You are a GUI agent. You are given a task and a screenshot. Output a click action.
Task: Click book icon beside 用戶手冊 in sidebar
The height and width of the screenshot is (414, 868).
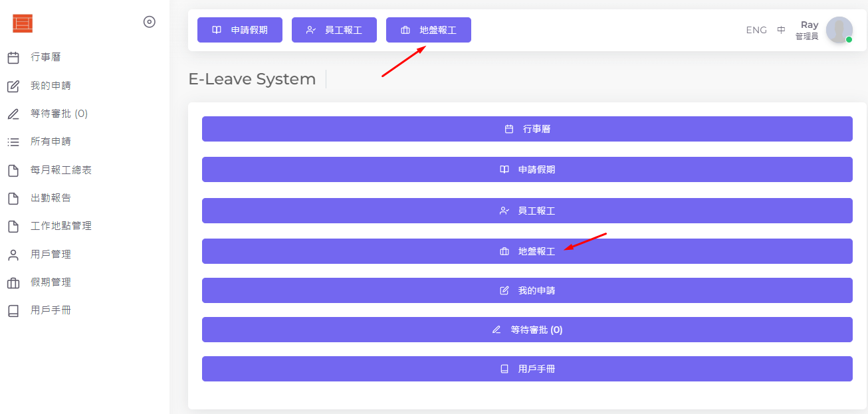tap(13, 310)
